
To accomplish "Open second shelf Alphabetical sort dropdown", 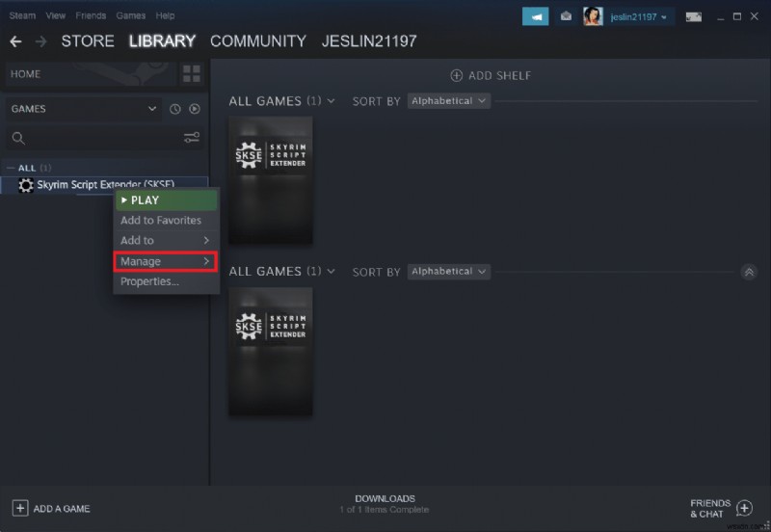I will (x=448, y=272).
